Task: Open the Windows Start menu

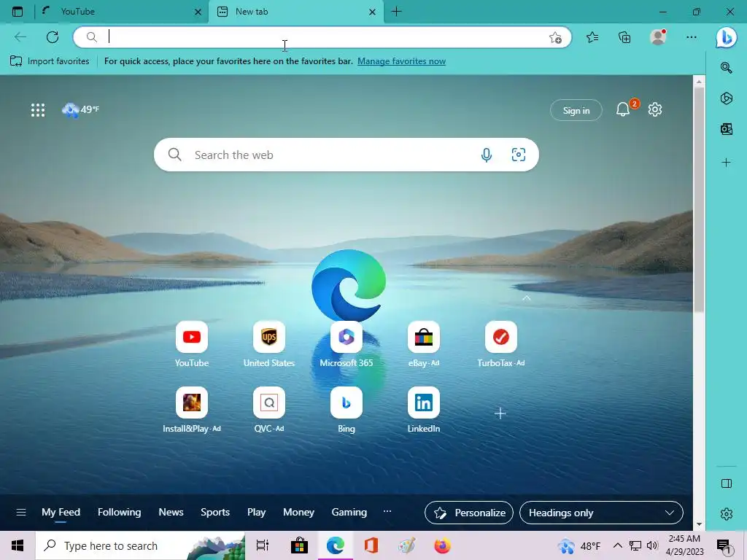Action: point(18,545)
